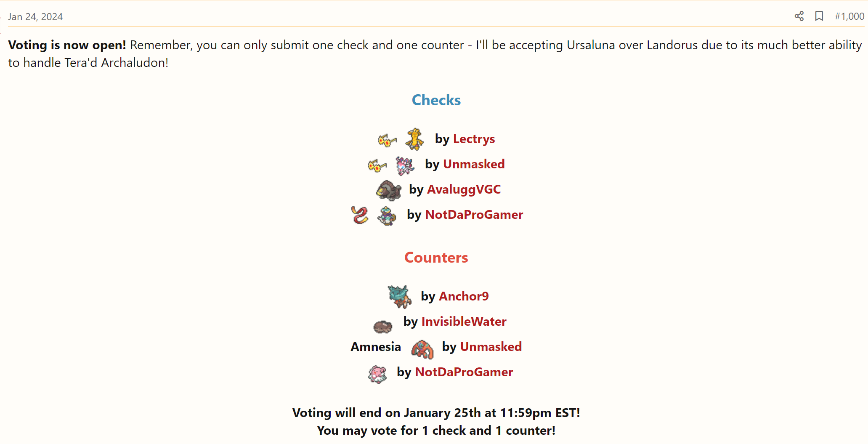Click the Deoxys sprite next to Amnesia
868x444 pixels.
point(422,349)
